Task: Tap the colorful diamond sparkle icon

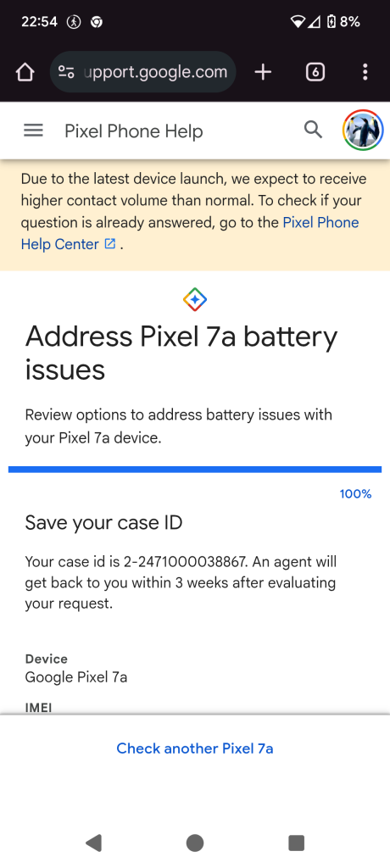Action: [x=195, y=299]
